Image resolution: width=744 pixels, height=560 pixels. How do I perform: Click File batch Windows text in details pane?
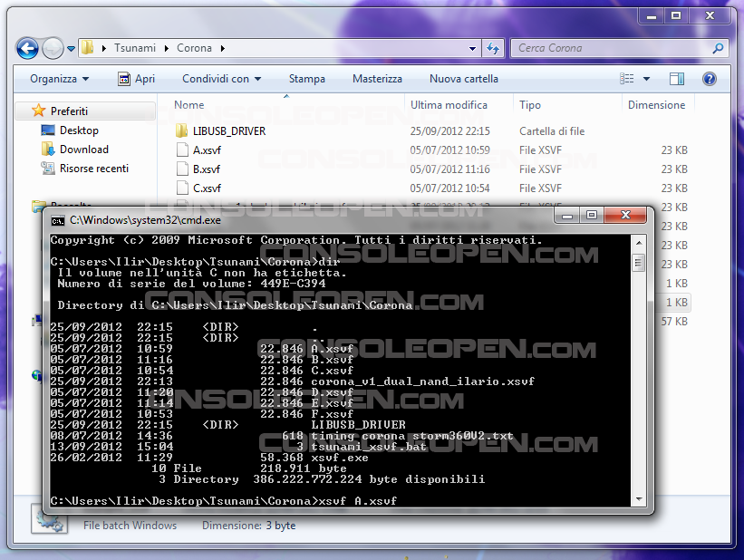point(130,526)
